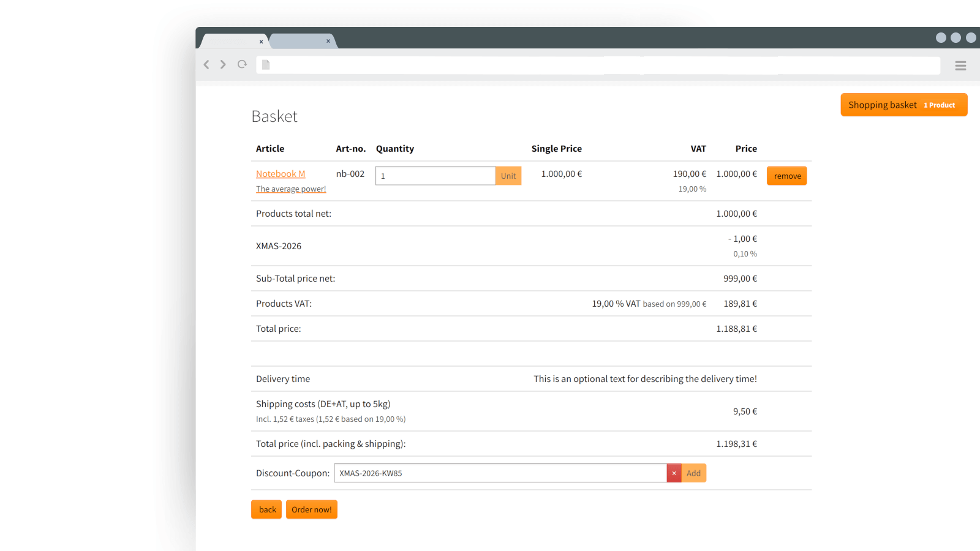Focus the quantity input field
The width and height of the screenshot is (980, 551).
tap(435, 176)
